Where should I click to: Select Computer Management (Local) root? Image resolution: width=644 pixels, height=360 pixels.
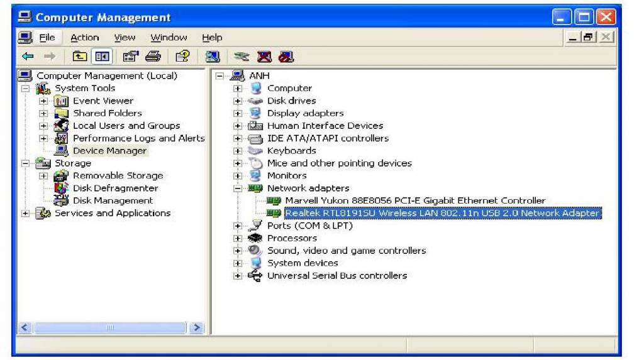(107, 75)
